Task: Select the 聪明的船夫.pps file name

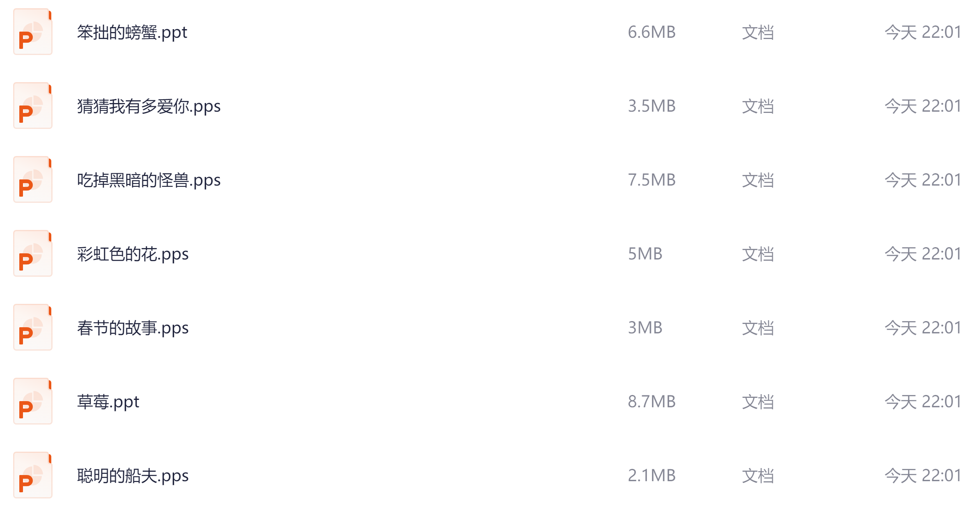Action: tap(133, 476)
